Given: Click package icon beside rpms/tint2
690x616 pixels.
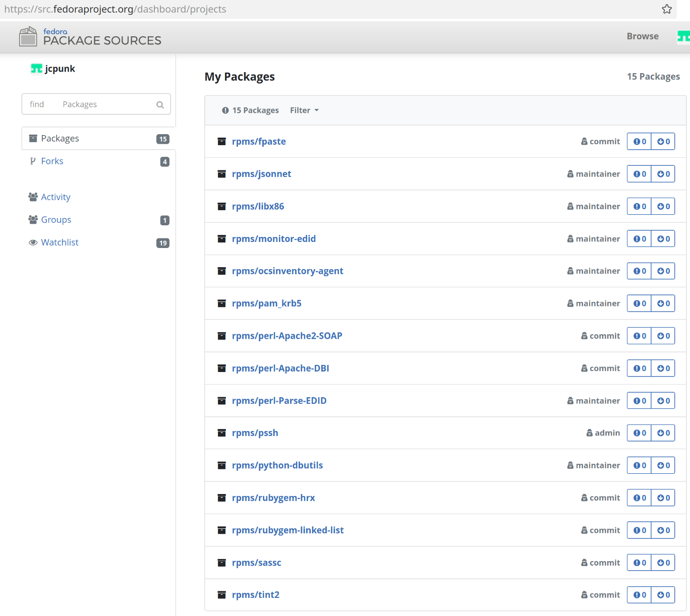Looking at the screenshot, I should (221, 595).
